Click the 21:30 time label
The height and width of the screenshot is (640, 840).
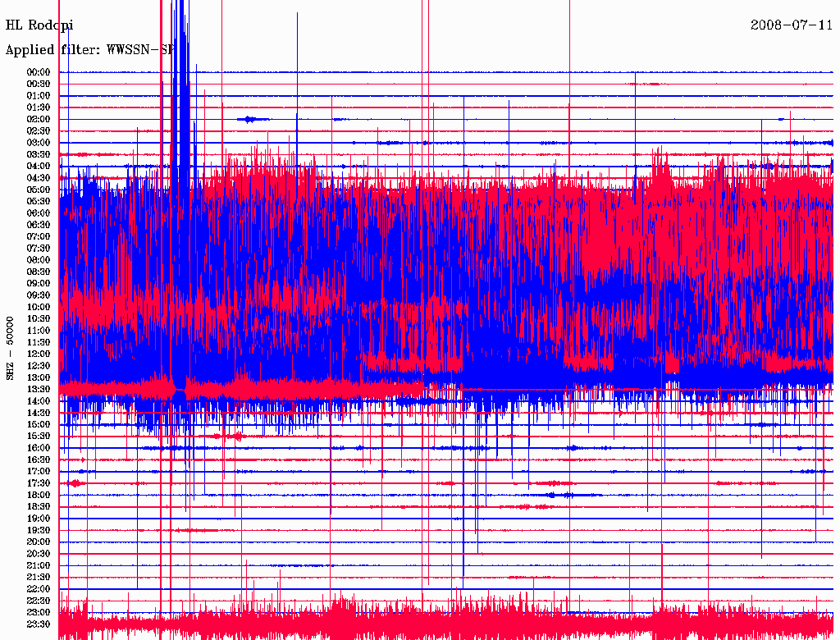(x=39, y=578)
